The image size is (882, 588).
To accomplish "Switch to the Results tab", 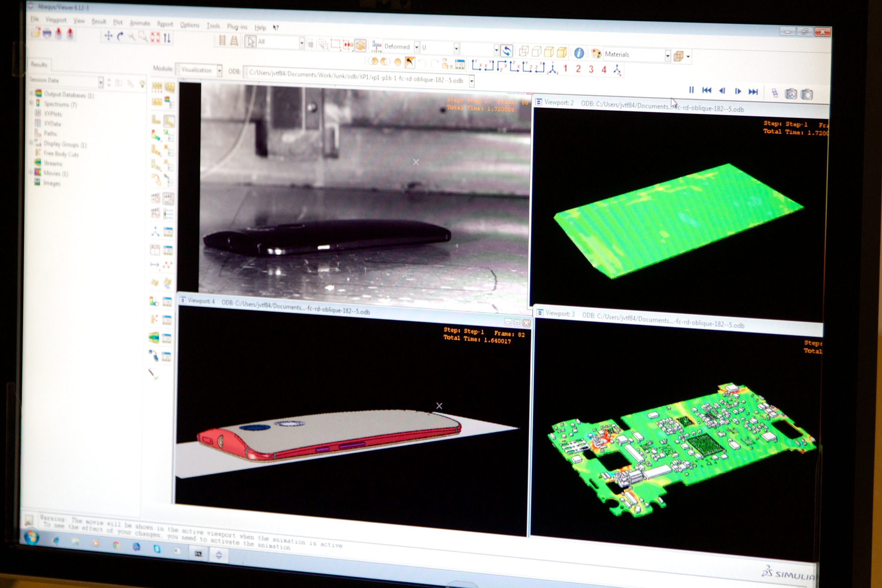I will point(39,64).
